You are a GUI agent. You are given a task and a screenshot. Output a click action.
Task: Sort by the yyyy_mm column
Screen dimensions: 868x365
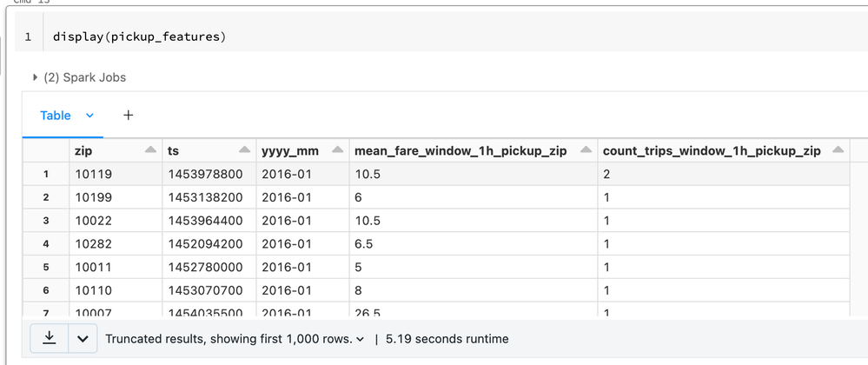coord(336,151)
